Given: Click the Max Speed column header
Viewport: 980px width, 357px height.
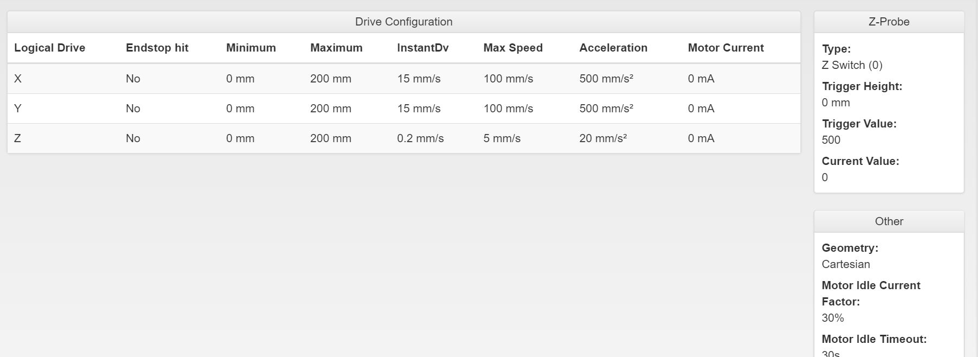Looking at the screenshot, I should (513, 48).
